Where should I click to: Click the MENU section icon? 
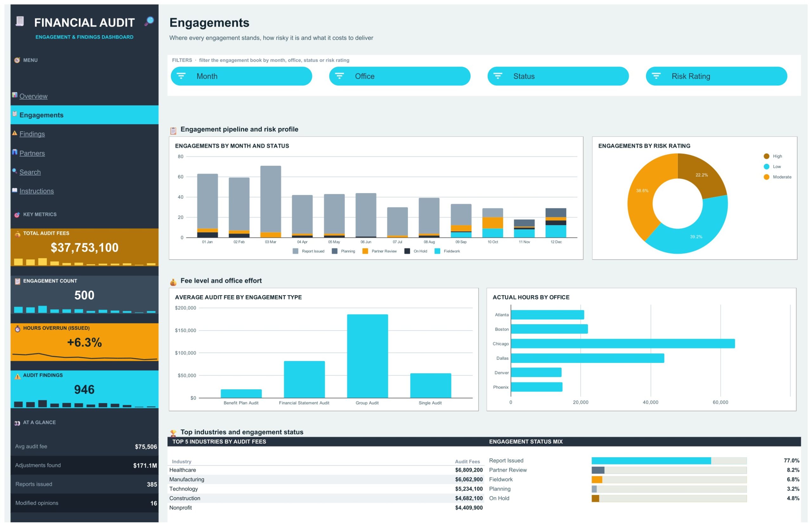pos(17,60)
